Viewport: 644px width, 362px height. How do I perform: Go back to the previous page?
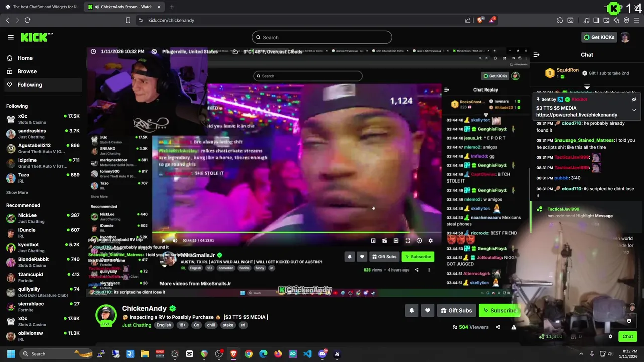click(x=7, y=20)
